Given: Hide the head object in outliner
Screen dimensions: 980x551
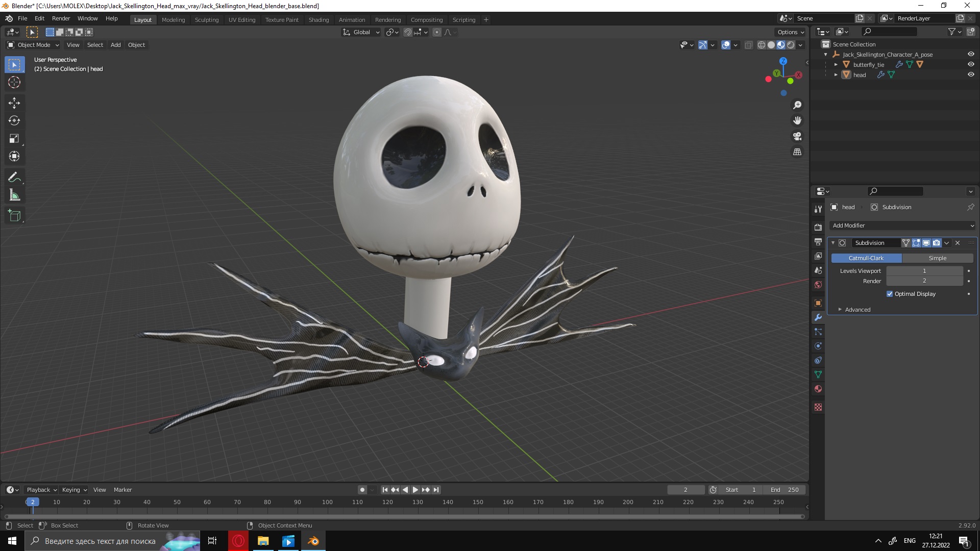Looking at the screenshot, I should pos(971,75).
